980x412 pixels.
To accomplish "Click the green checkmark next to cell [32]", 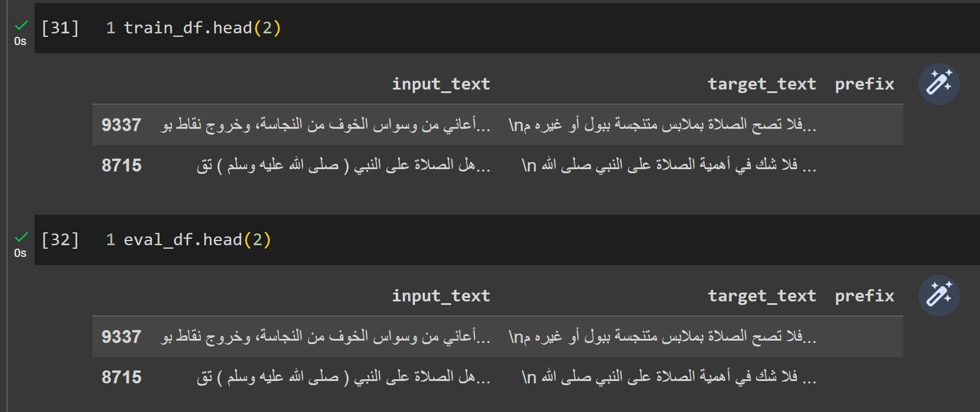I will (x=20, y=236).
